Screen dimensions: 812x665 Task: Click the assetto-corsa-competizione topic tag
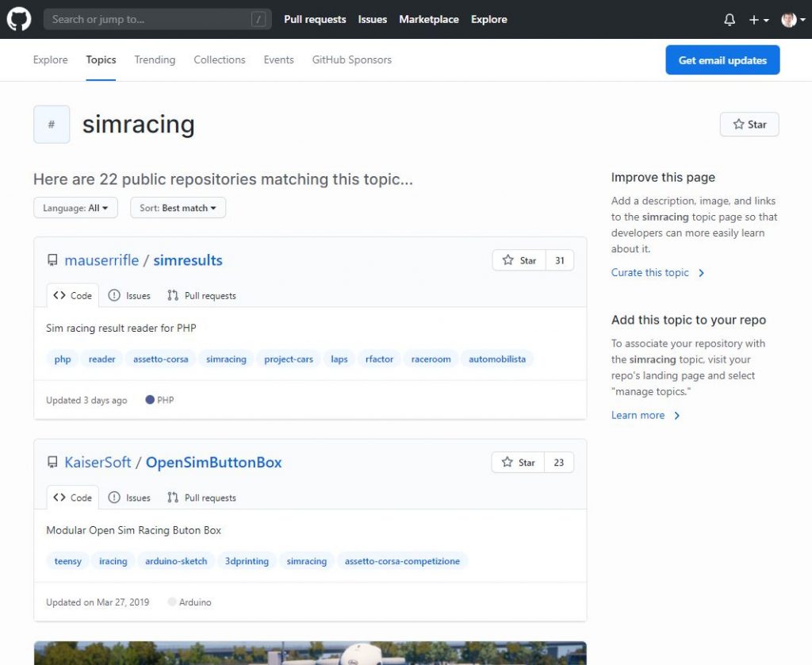click(402, 561)
